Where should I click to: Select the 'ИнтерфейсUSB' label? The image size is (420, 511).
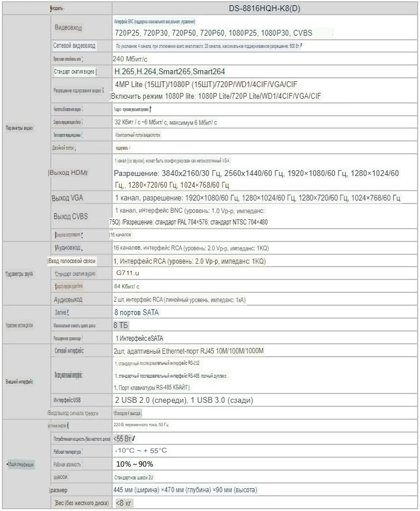click(67, 400)
